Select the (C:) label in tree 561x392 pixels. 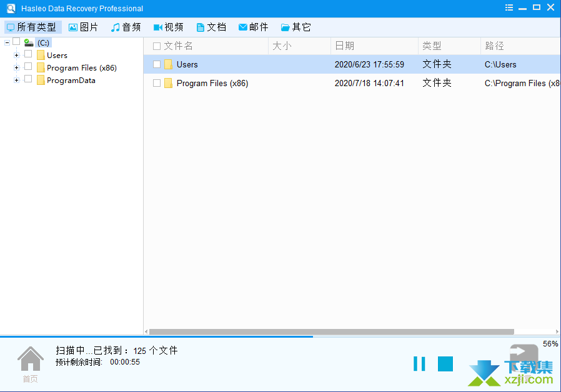[43, 43]
